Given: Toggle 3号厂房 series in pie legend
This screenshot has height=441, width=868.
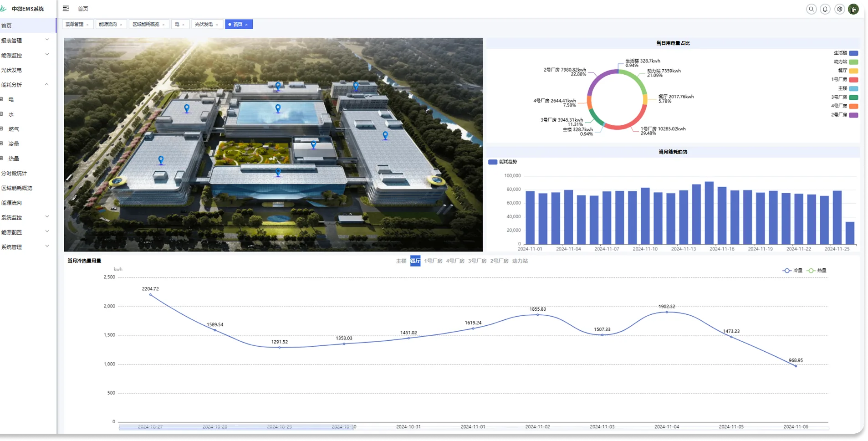Looking at the screenshot, I should pyautogui.click(x=845, y=97).
